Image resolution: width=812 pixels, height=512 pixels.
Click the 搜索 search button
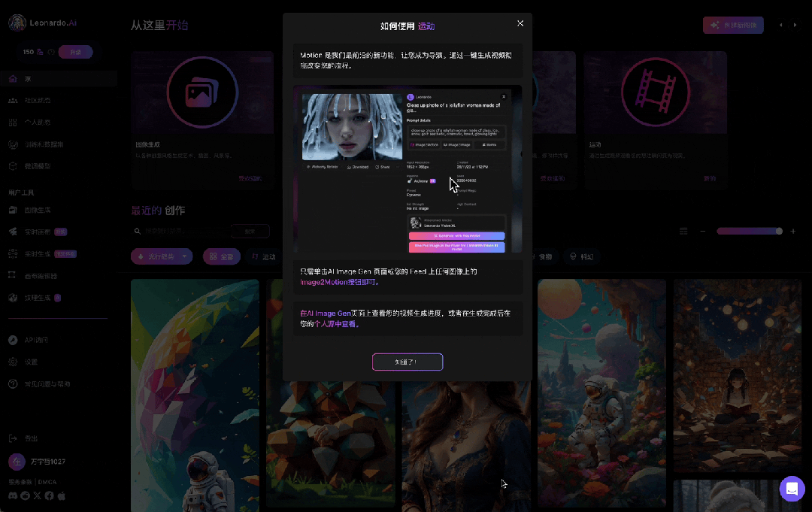click(250, 232)
